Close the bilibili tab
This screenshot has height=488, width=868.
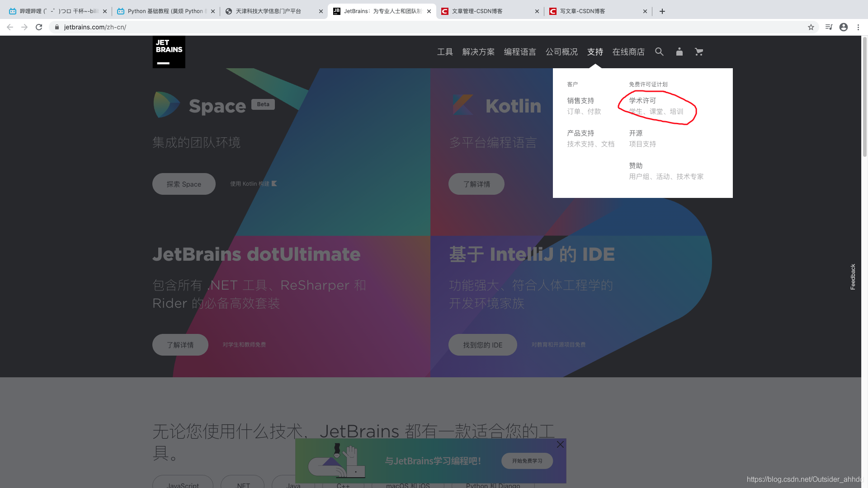pos(105,11)
